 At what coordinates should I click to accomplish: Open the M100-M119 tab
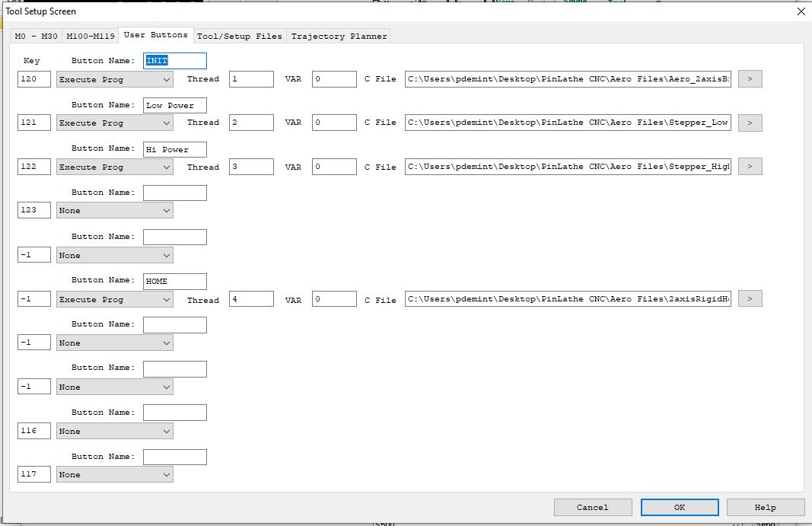90,36
